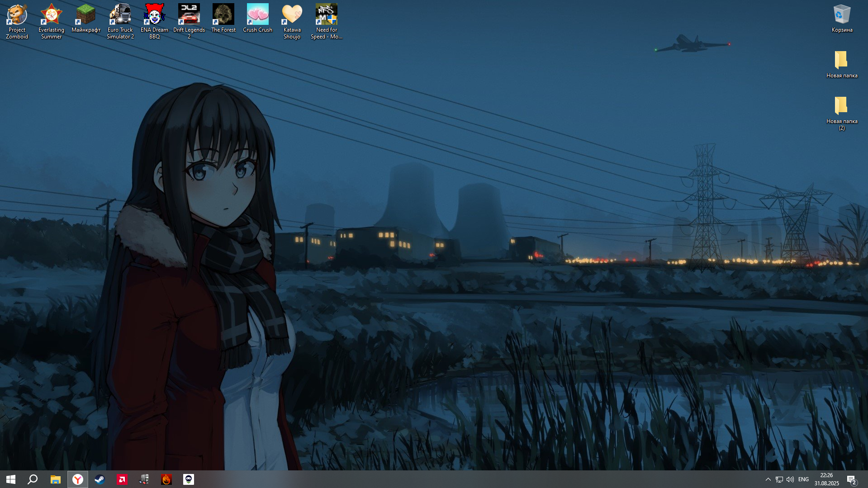Open the clock showing 22:26
The height and width of the screenshot is (488, 868).
826,479
